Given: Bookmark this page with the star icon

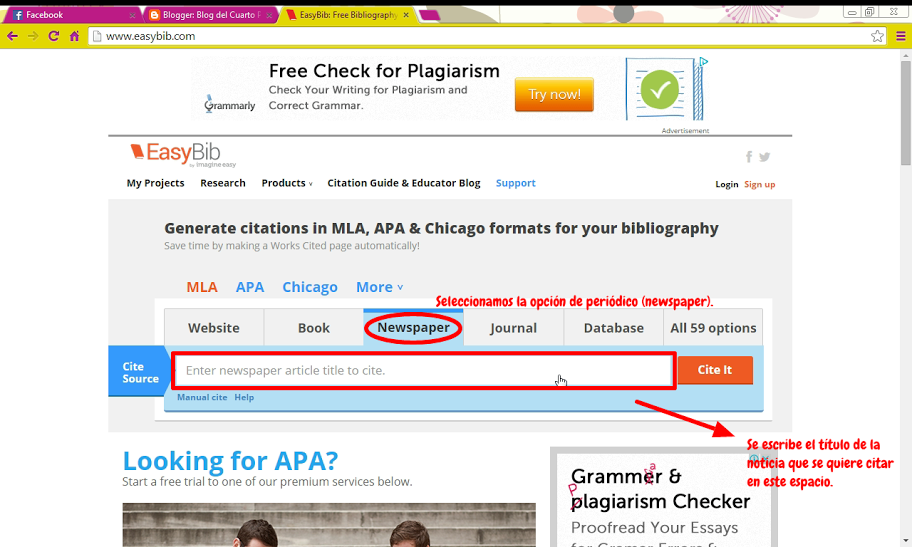Looking at the screenshot, I should (x=877, y=36).
